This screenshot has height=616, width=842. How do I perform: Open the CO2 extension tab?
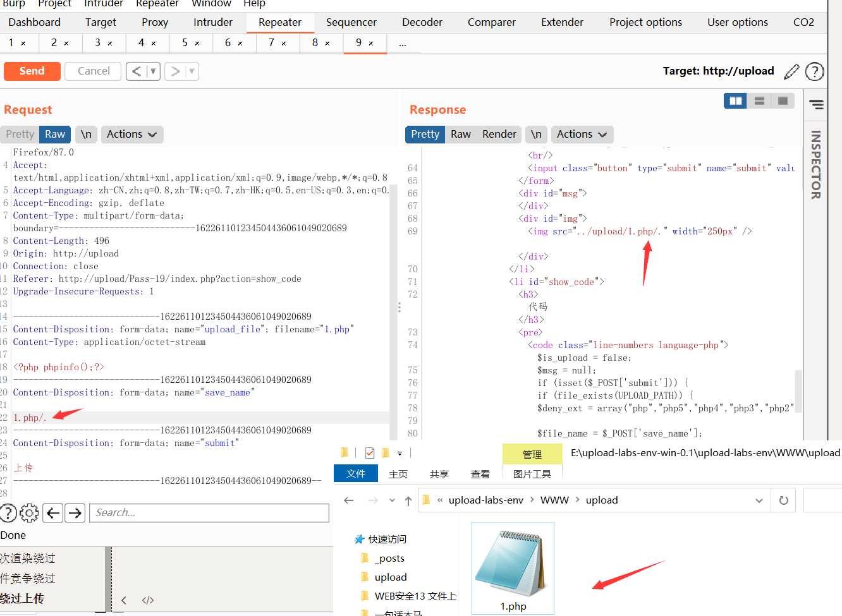pos(803,22)
